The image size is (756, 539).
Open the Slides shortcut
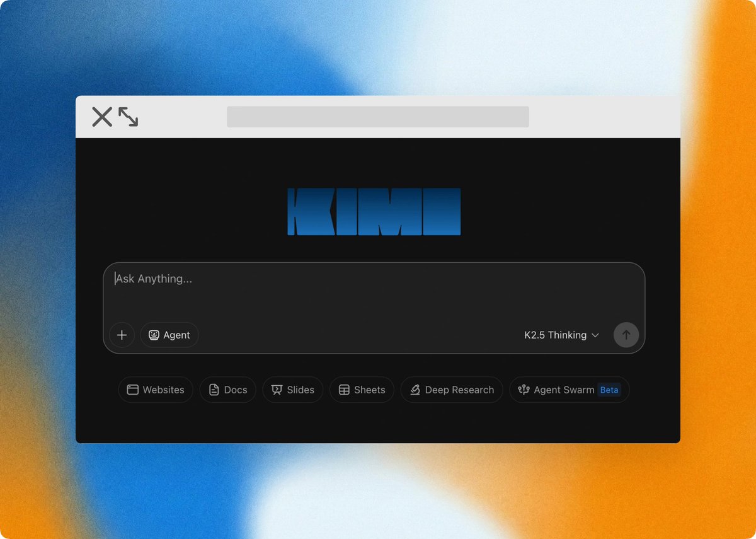pos(293,390)
